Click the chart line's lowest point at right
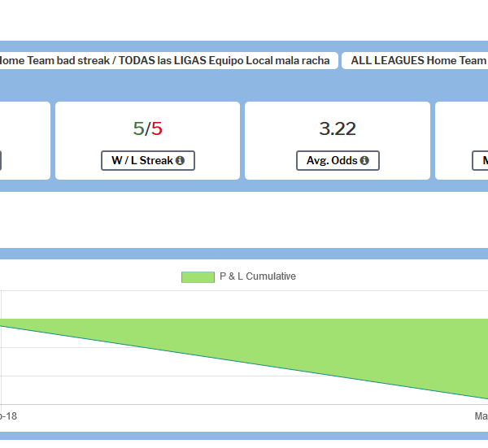The image size is (488, 448). [486, 398]
